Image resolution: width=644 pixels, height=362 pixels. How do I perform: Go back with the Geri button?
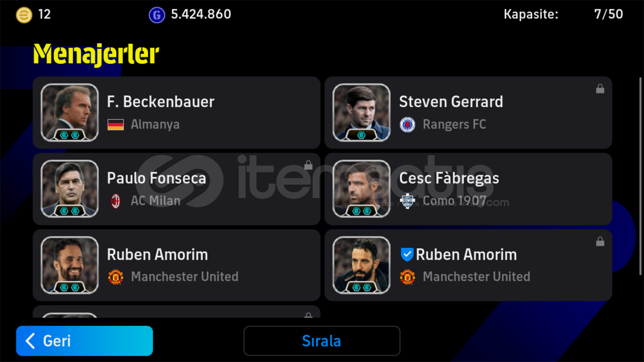(85, 341)
